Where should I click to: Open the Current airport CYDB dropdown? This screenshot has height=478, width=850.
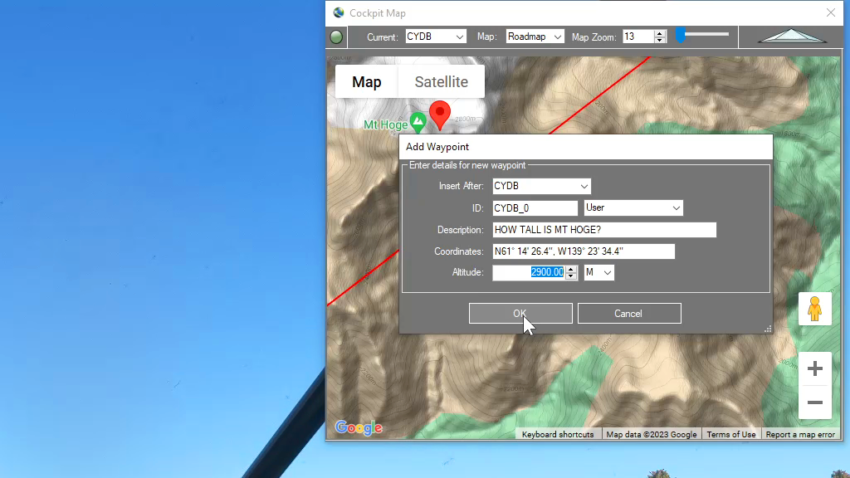tap(435, 37)
